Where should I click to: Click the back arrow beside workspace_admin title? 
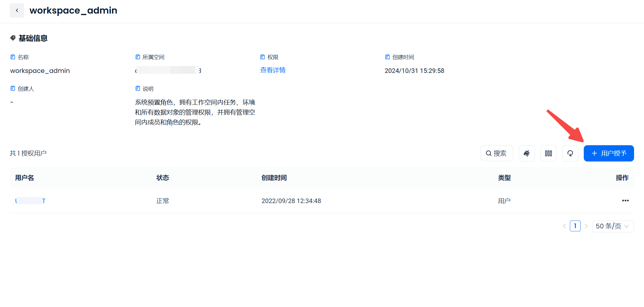coord(17,11)
